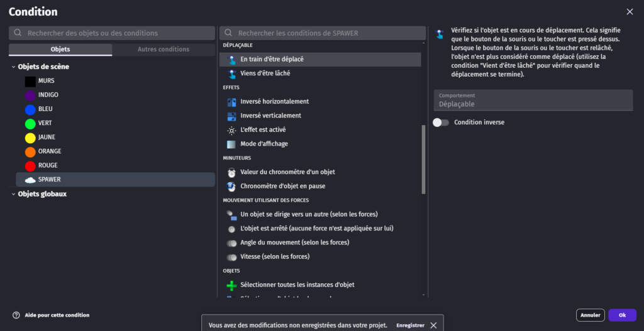The image size is (644, 331).
Task: Click the 'Rechercher des objets ou des conditions' field
Action: (x=112, y=33)
